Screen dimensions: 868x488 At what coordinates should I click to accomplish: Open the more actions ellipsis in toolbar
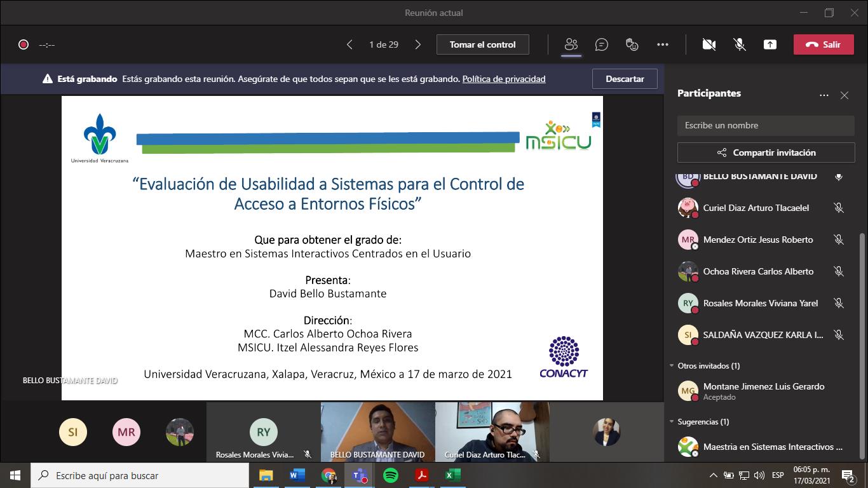(x=662, y=44)
